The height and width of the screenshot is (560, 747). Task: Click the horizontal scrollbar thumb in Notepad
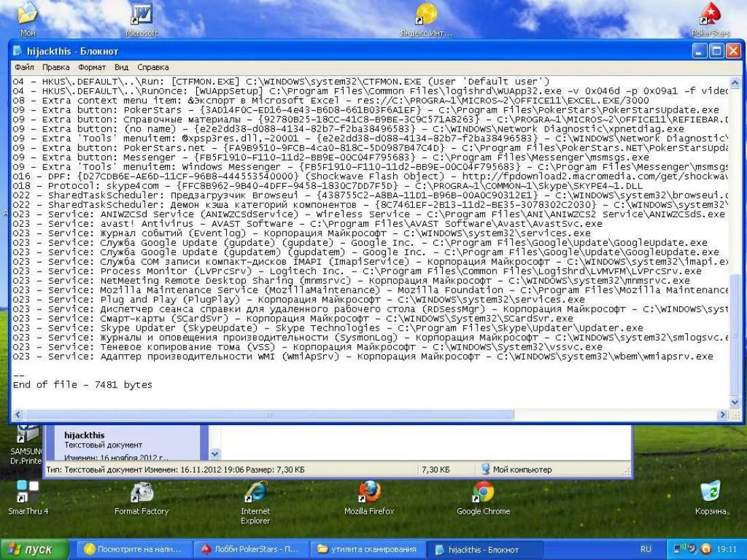pos(269,415)
